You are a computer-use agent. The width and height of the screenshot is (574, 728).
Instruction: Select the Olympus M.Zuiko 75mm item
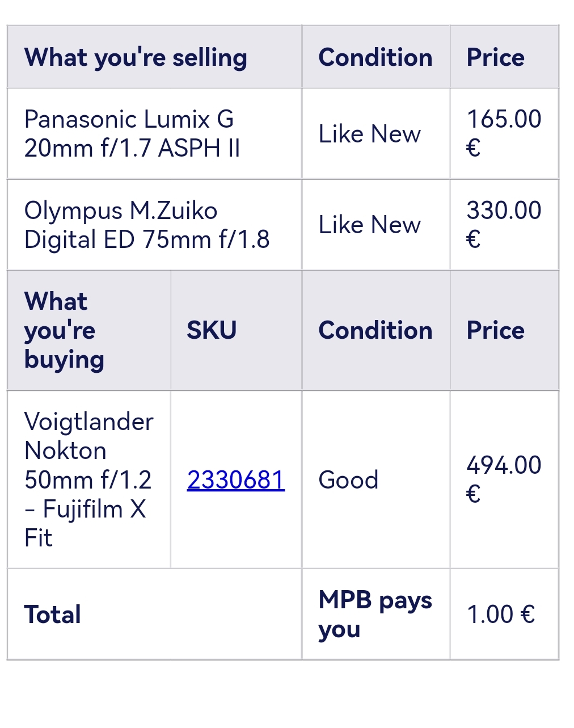coord(147,225)
